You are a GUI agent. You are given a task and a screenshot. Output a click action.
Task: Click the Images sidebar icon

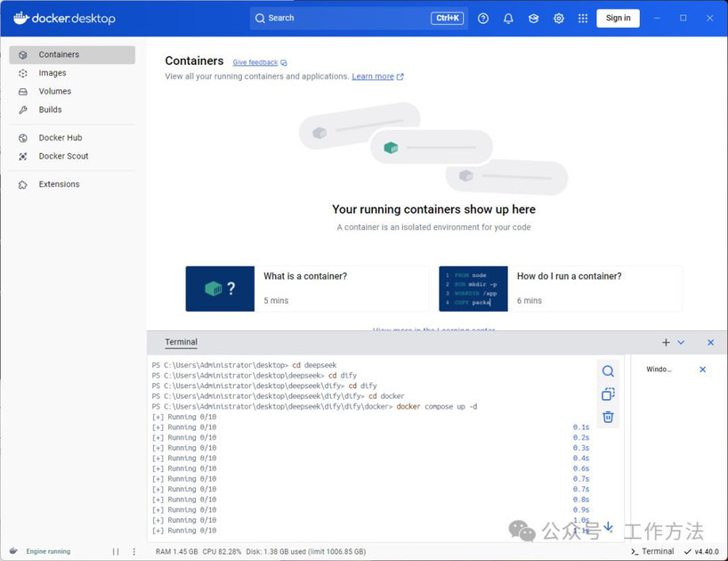pos(23,73)
